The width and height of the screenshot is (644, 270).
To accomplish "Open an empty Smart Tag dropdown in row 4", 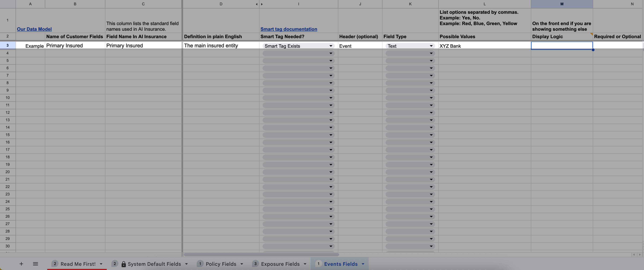I will 331,53.
